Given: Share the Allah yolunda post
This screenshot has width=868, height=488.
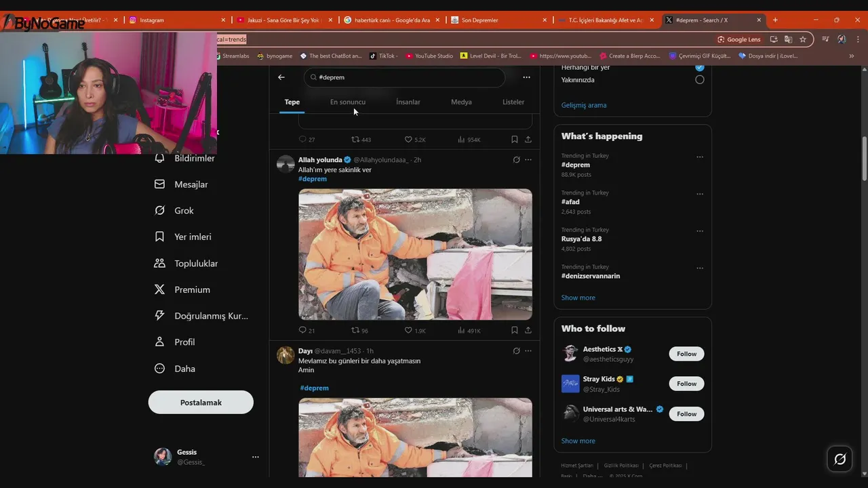Looking at the screenshot, I should (x=528, y=331).
